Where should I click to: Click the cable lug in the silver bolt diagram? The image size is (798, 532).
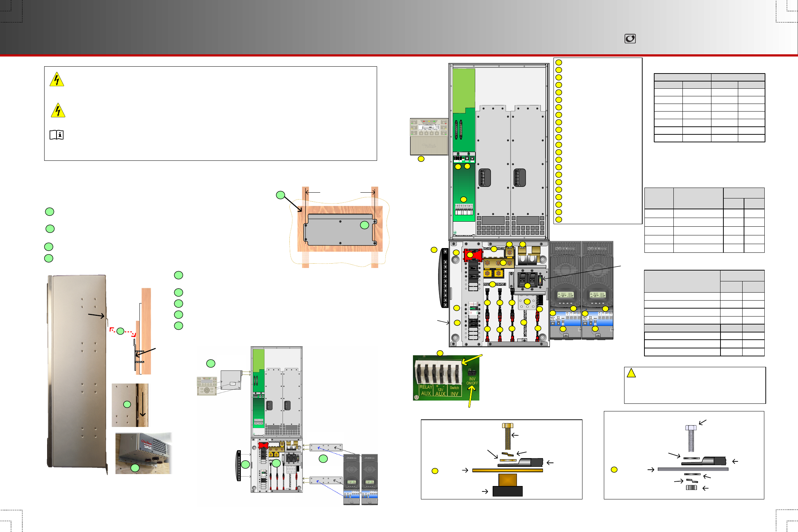(704, 461)
